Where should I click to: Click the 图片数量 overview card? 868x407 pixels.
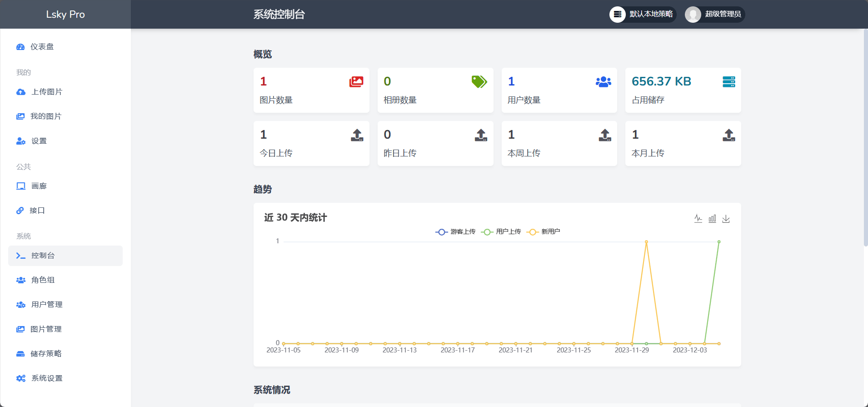pyautogui.click(x=311, y=90)
